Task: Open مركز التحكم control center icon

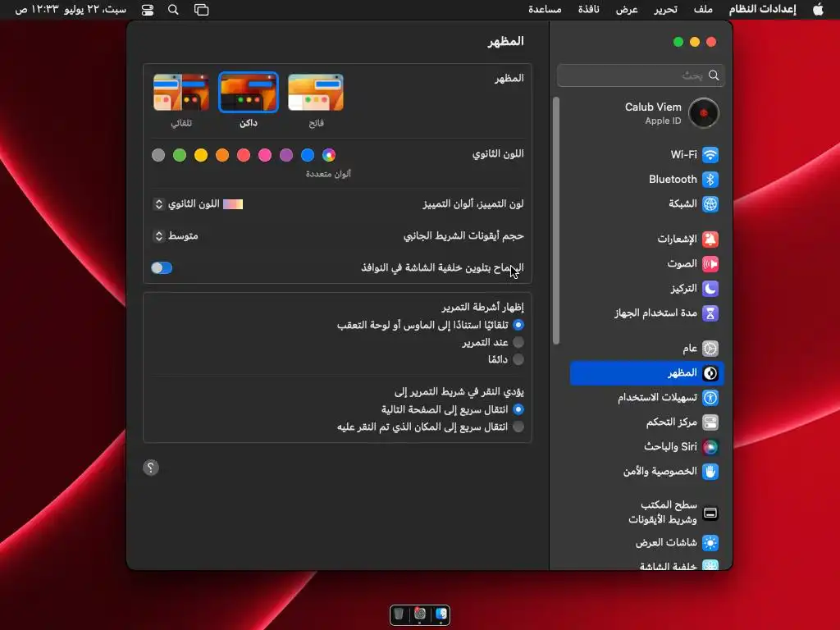Action: coord(710,422)
